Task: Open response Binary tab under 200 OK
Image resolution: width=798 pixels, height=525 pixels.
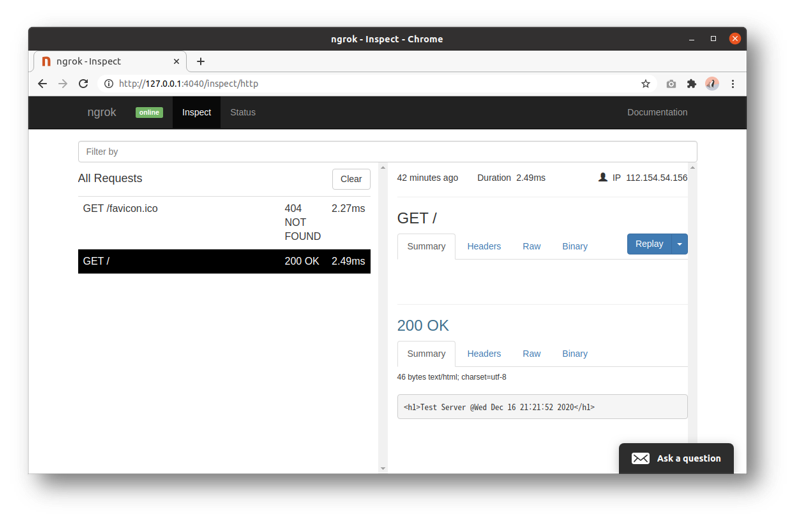Action: point(575,354)
